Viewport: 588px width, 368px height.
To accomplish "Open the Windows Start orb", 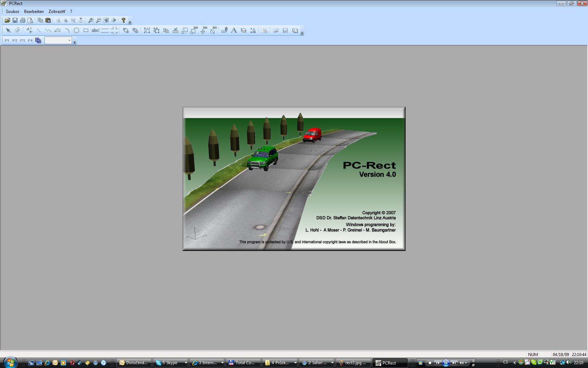I will (x=10, y=362).
